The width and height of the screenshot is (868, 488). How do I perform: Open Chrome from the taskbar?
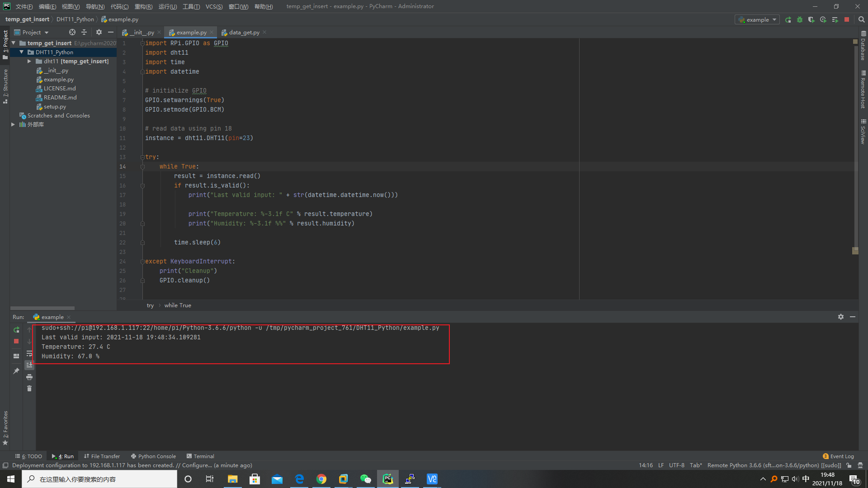click(x=321, y=479)
